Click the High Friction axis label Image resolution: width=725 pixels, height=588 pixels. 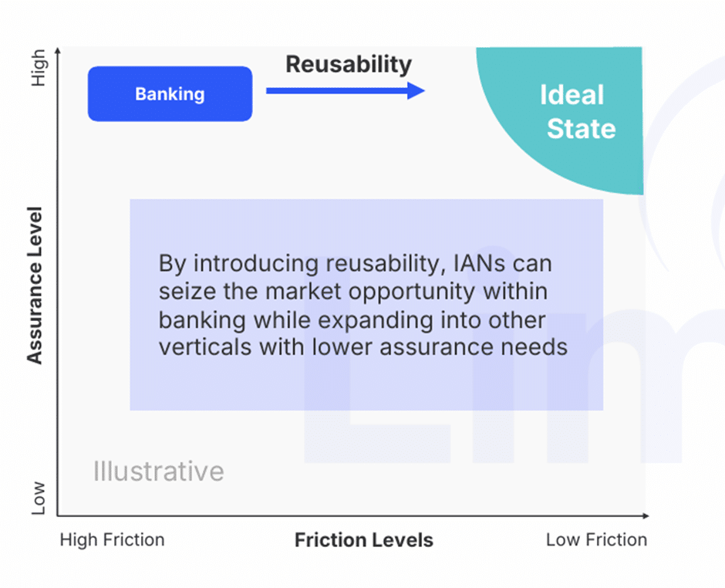pos(113,540)
